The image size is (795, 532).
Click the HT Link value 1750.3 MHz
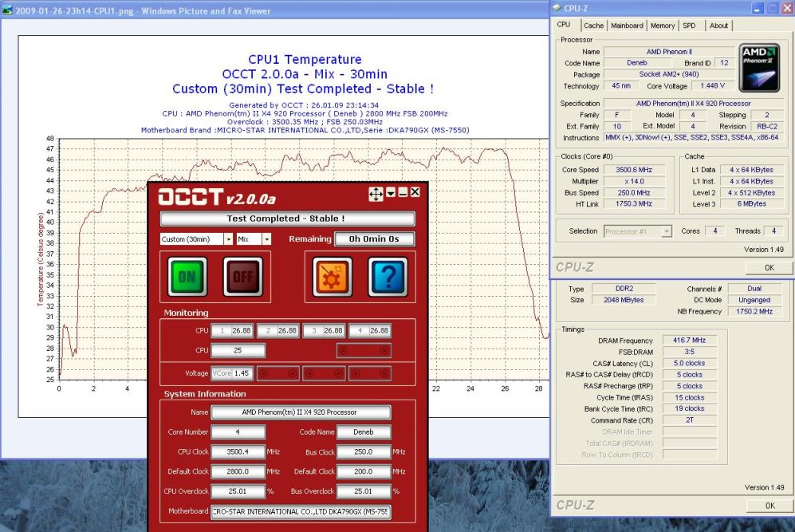pos(634,204)
